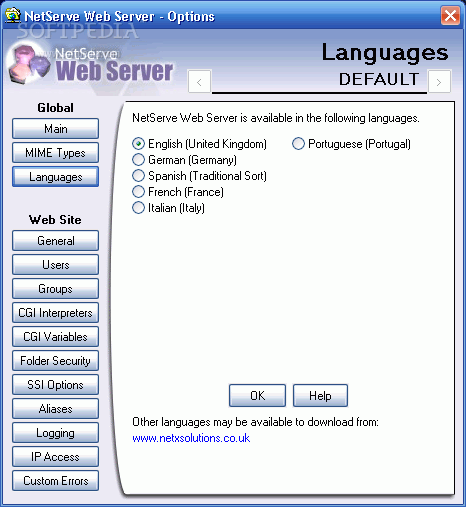Click the NetServe app icon in the title bar
The height and width of the screenshot is (507, 466).
point(13,15)
